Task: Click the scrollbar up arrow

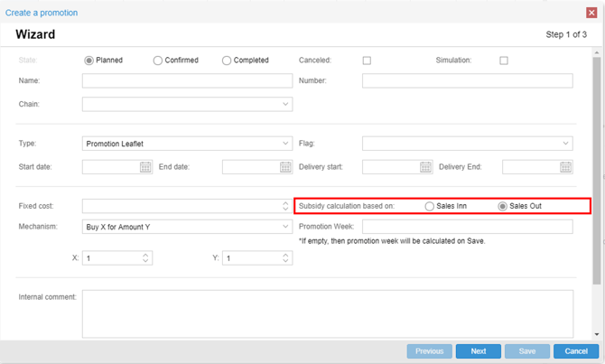Action: (x=597, y=52)
